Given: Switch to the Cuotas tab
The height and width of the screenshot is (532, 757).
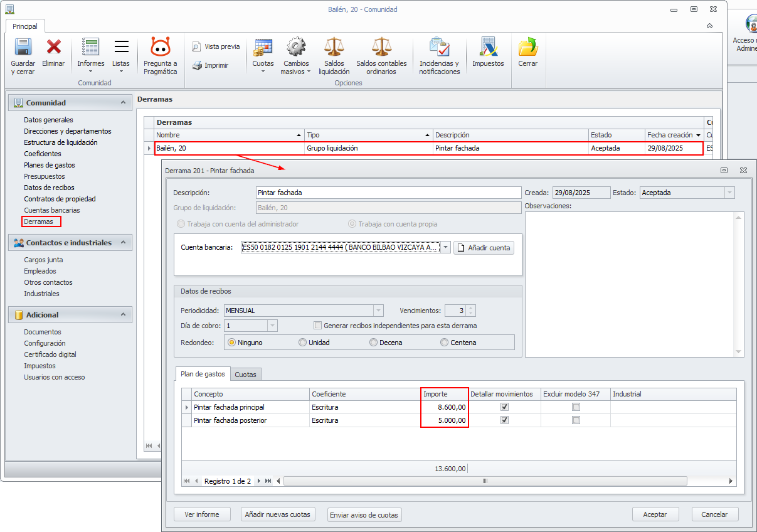Looking at the screenshot, I should 245,375.
